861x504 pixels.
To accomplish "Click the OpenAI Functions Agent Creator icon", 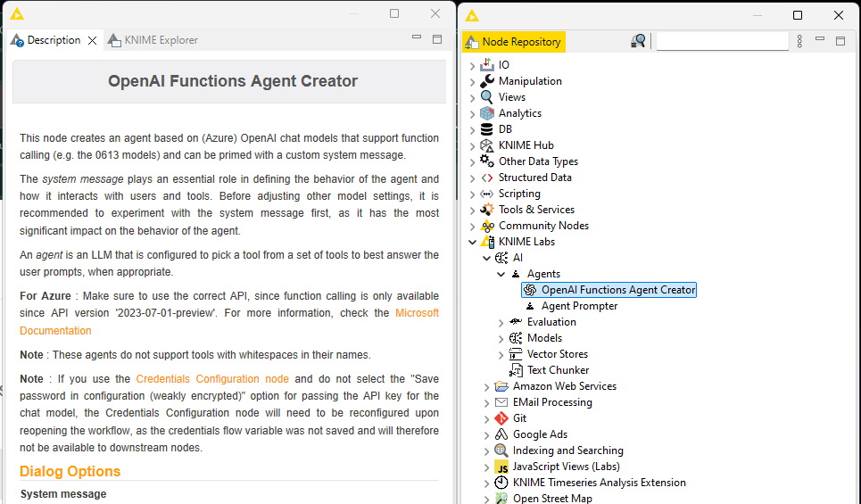I will point(530,290).
